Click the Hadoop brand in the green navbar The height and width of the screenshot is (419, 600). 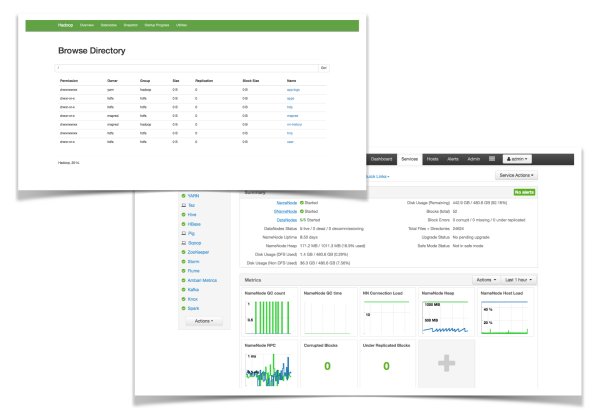tap(65, 25)
